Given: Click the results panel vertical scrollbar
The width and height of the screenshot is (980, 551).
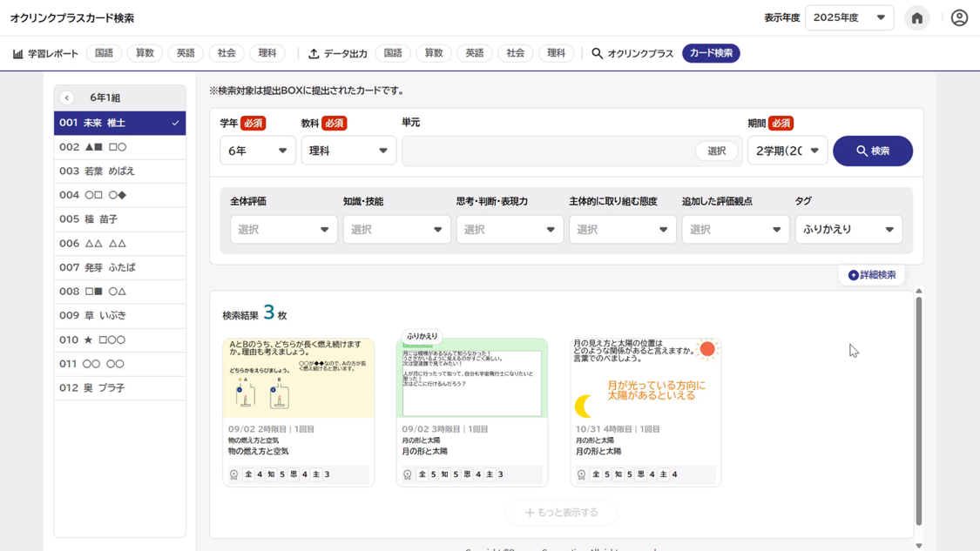Looking at the screenshot, I should 918,409.
